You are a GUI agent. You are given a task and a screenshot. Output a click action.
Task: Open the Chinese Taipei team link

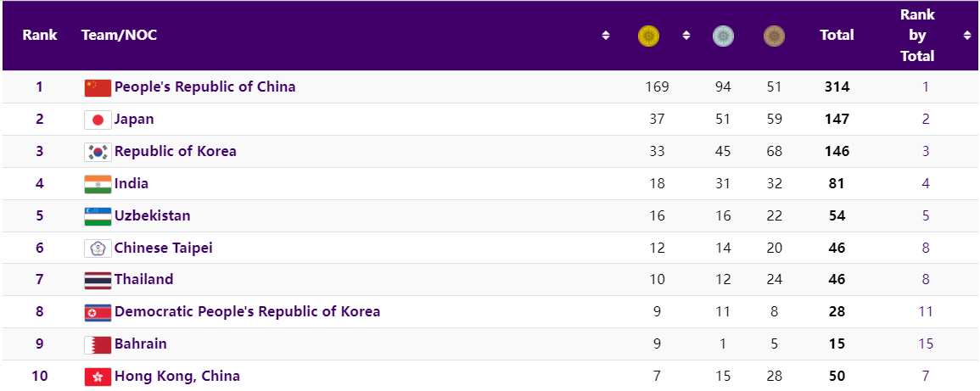tap(163, 248)
